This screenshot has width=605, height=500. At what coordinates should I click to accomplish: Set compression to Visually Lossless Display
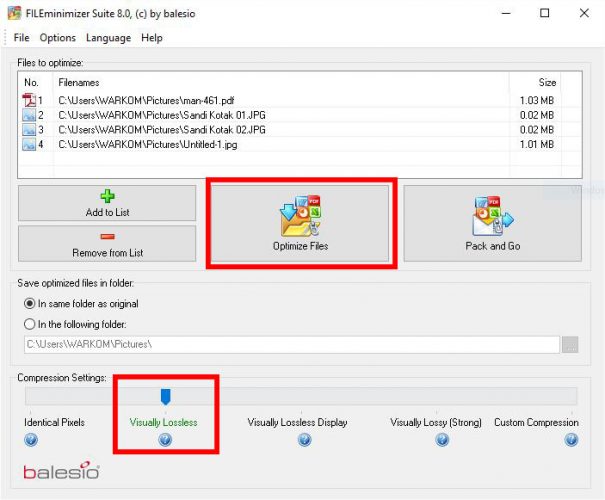coord(297,422)
